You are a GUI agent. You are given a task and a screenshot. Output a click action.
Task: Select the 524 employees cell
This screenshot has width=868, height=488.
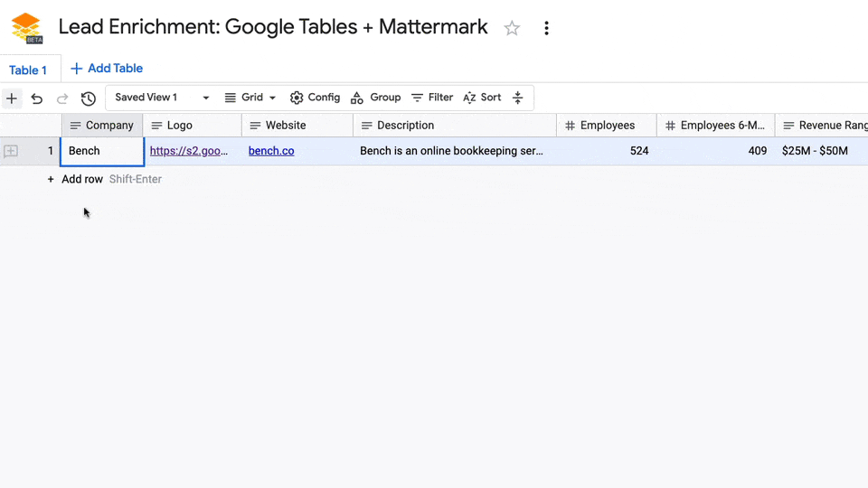[607, 151]
